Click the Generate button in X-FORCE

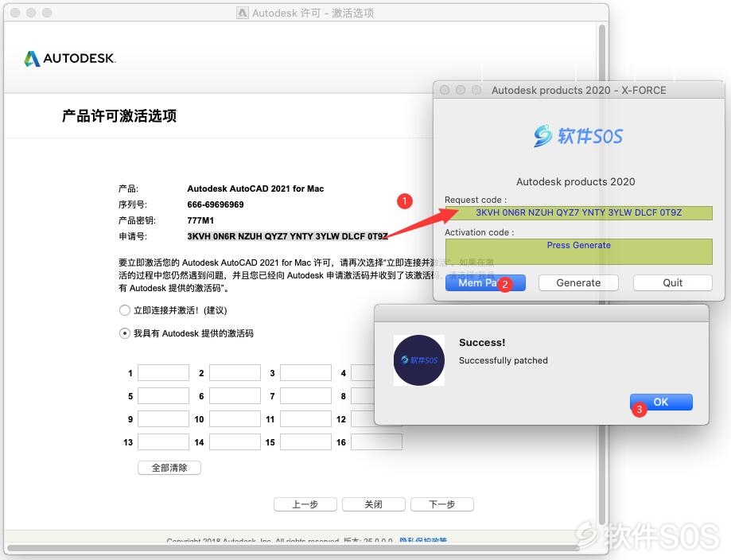(x=578, y=283)
